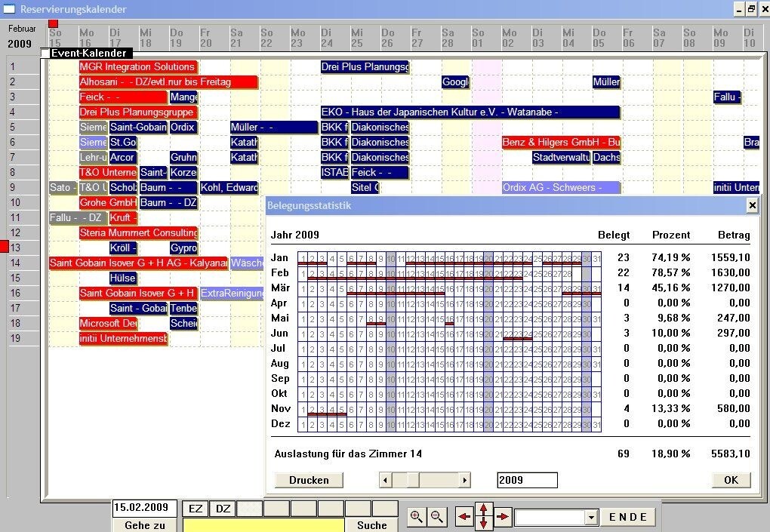Select the Hülse booking in room 15
The width and height of the screenshot is (770, 532).
(x=123, y=278)
